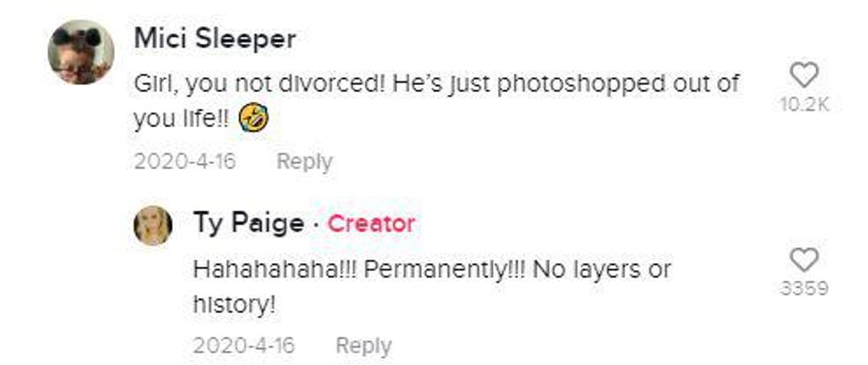Reply to Mici Sleeper's comment
The width and height of the screenshot is (868, 365).
305,162
